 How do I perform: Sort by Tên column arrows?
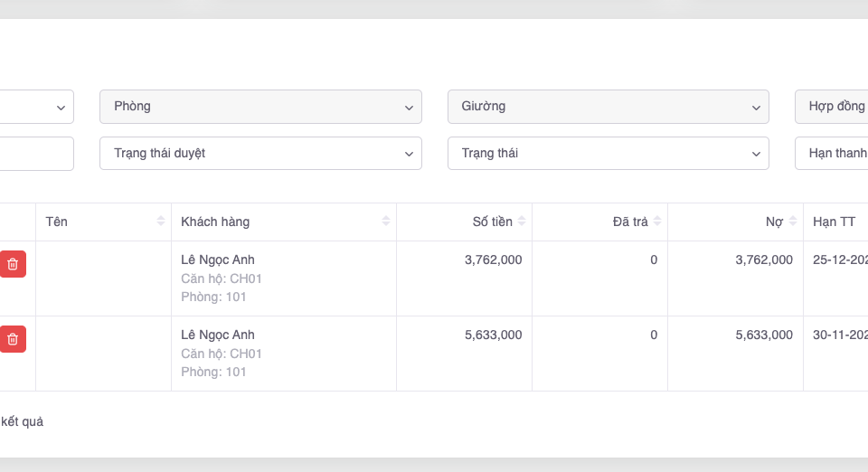point(161,222)
